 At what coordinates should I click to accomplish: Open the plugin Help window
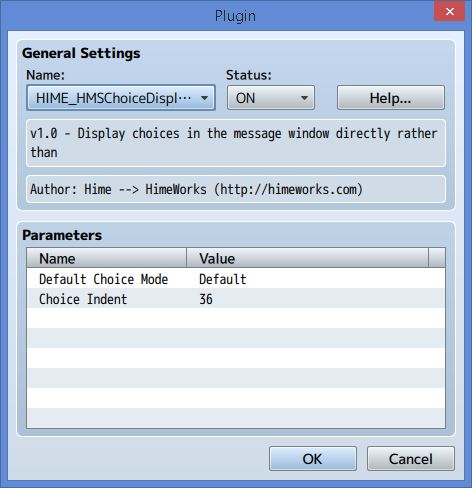pos(391,98)
